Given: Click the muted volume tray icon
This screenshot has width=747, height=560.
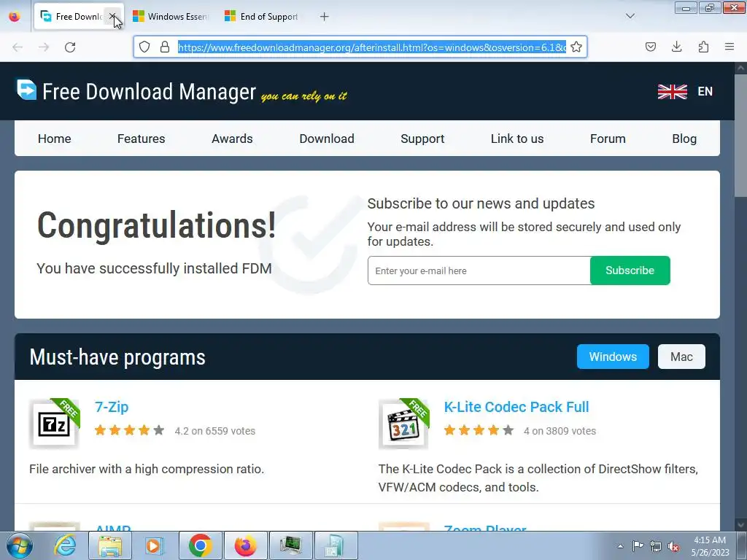Looking at the screenshot, I should click(x=673, y=546).
